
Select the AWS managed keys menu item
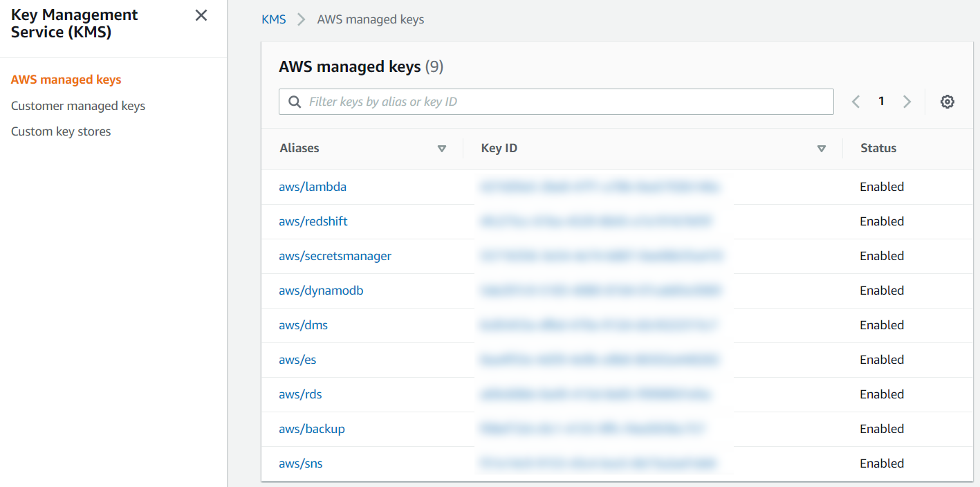(66, 79)
